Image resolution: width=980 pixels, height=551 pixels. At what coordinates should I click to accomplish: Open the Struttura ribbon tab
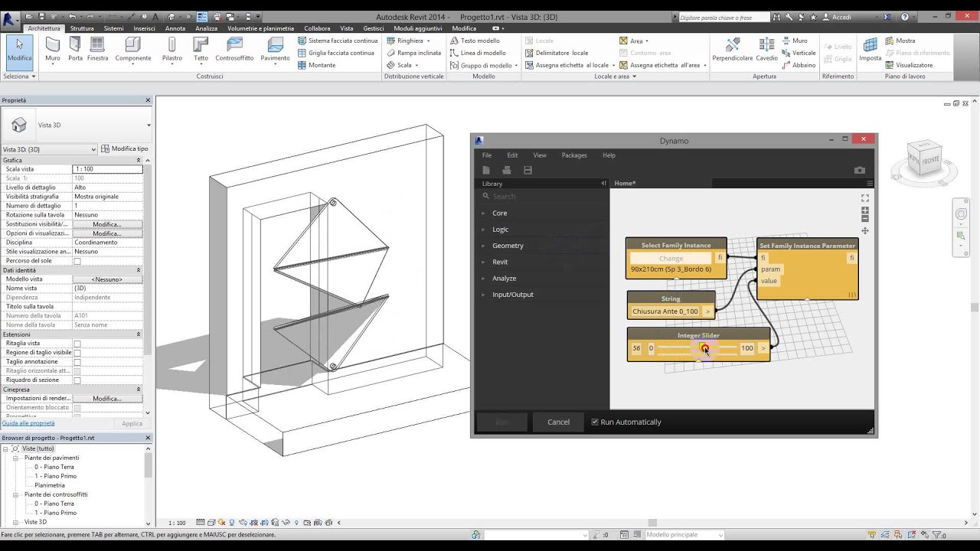coord(82,28)
